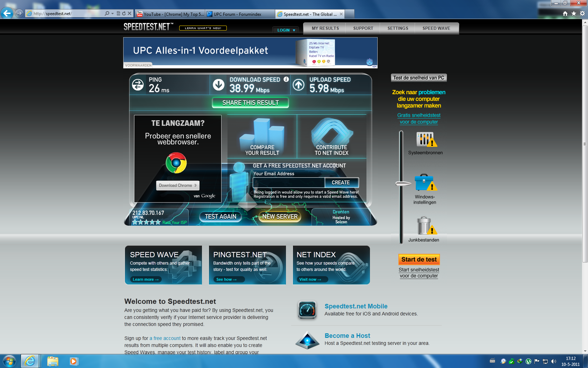Click the vertical slider handle in sidebar ad
Viewport: 588px width, 368px height.
403,183
